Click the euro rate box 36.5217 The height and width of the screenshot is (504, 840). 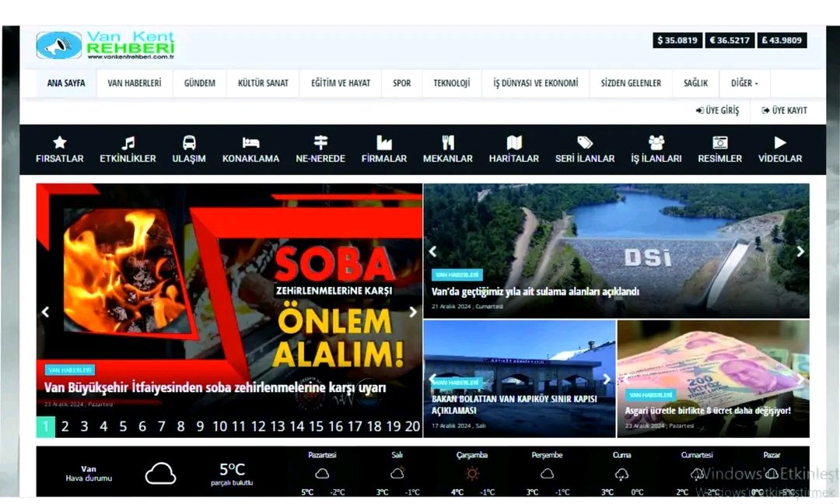point(730,40)
